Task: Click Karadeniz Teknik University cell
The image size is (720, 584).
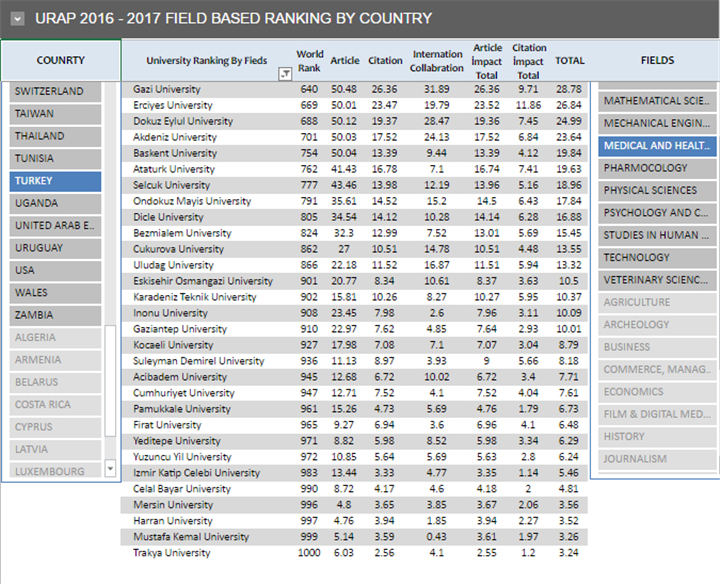Action: pyautogui.click(x=195, y=297)
